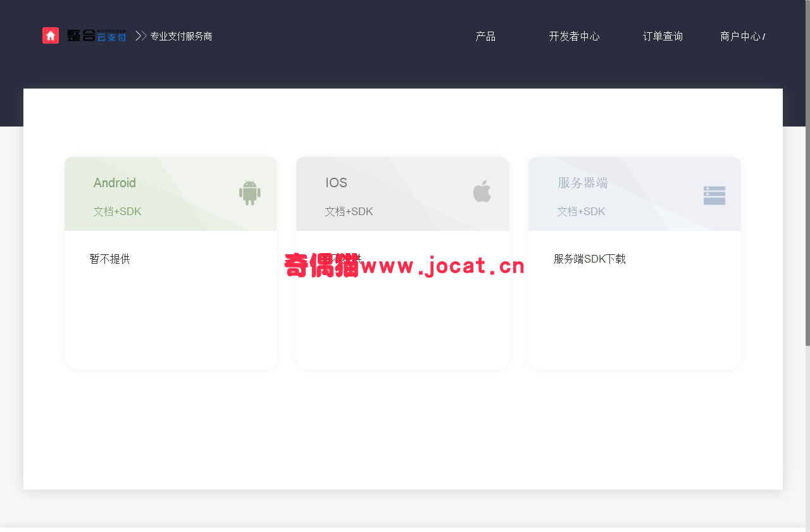Open 商户中心
This screenshot has height=532, width=810.
740,37
